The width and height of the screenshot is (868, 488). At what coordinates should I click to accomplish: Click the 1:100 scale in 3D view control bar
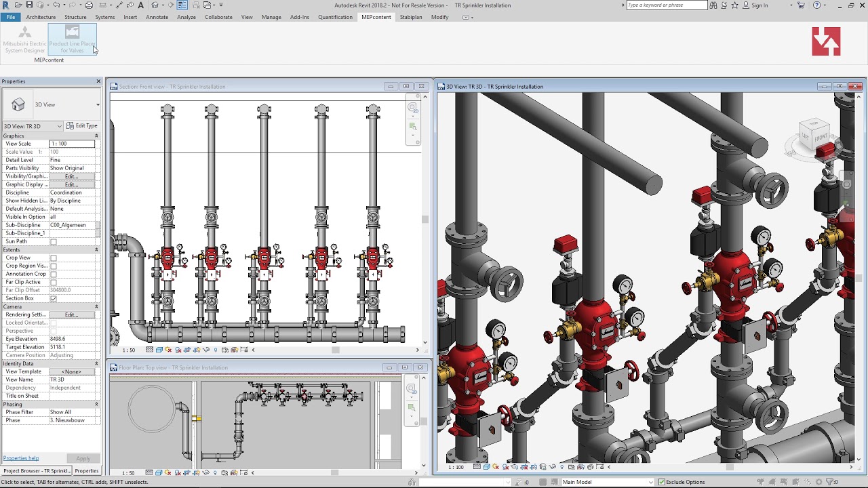pos(456,467)
